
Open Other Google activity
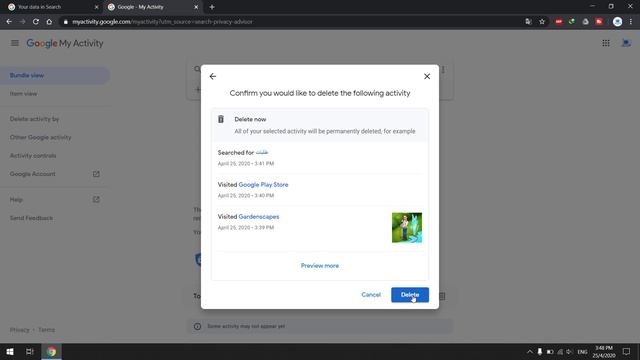(40, 138)
